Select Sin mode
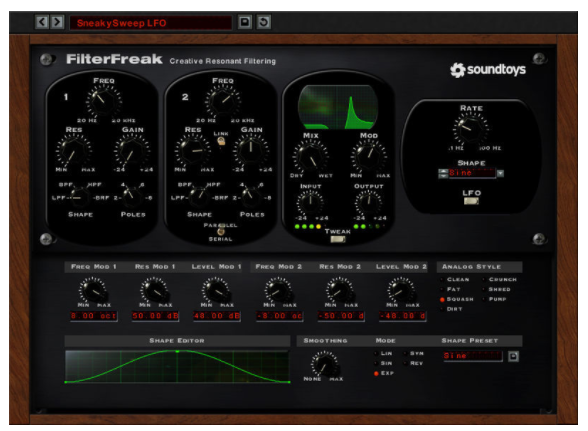Viewport: 588px width, 431px height. (x=383, y=363)
